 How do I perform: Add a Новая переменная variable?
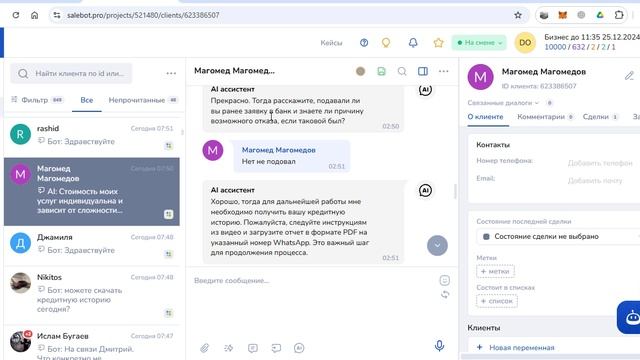click(516, 347)
